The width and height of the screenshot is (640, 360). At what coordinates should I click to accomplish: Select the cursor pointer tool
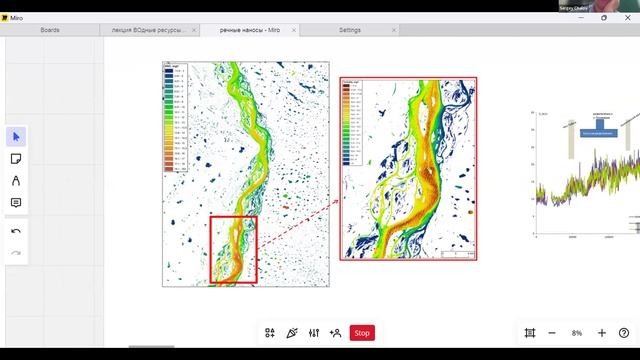16,137
